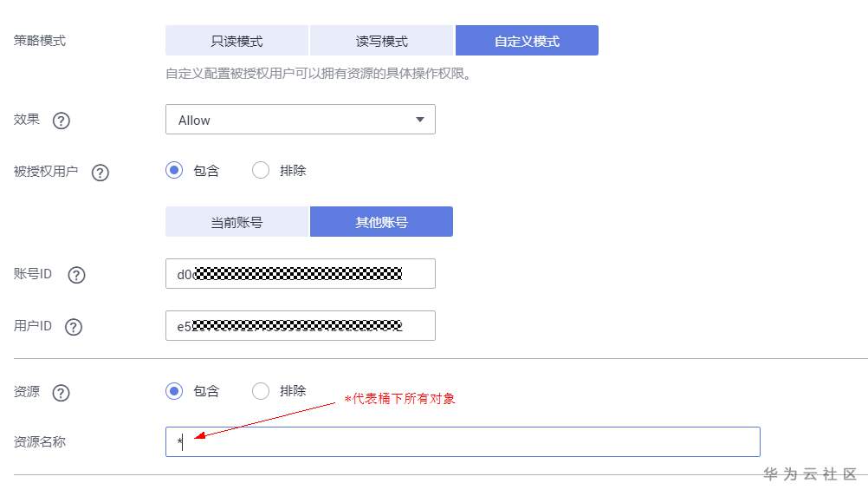Screen dimensions: 868x496
Task: Click the 用户ID input field
Action: tap(300, 326)
